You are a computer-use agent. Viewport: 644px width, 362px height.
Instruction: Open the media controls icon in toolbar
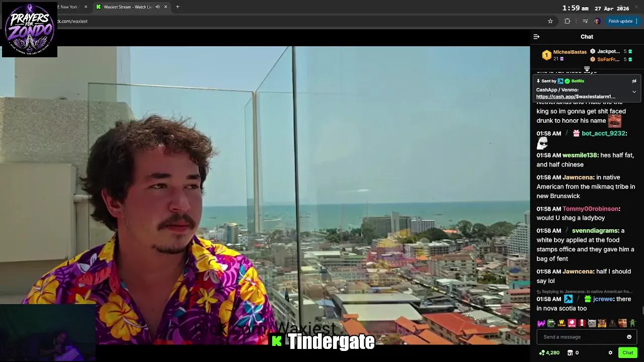tap(585, 21)
